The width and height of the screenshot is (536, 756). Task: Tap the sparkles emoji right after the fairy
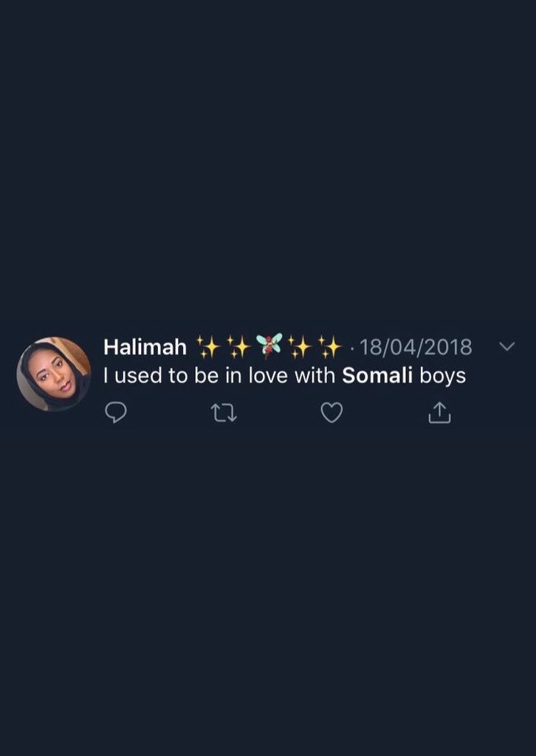300,347
